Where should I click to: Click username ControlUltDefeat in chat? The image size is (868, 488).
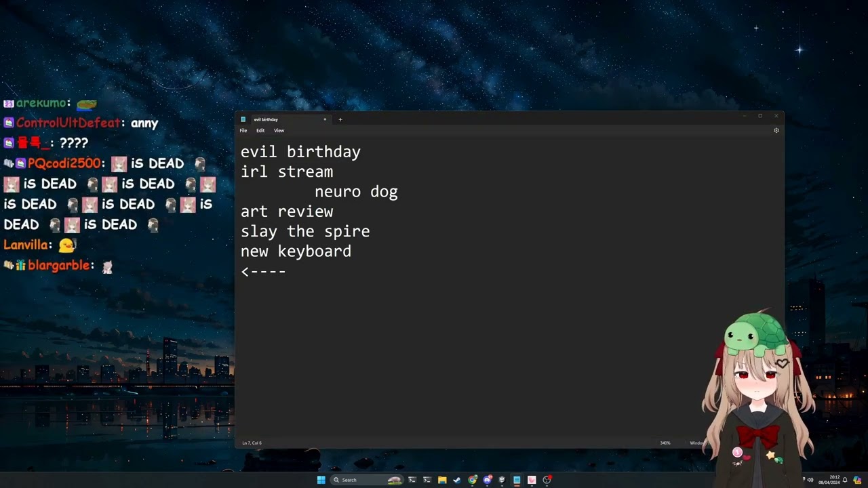[68, 123]
